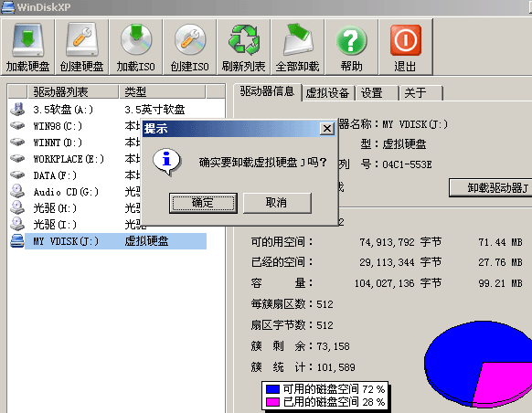Confirm with the 确定 button
The width and height of the screenshot is (532, 413).
[x=203, y=203]
